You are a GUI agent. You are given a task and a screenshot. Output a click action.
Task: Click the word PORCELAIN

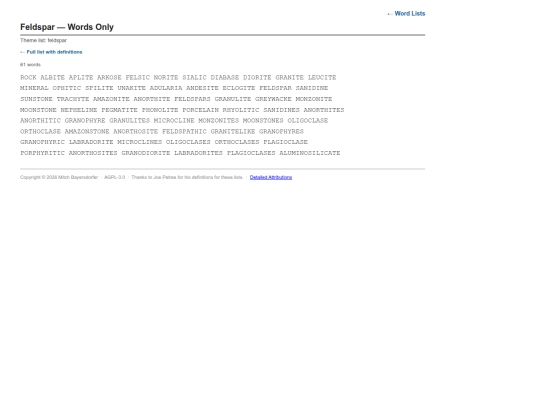(x=200, y=110)
